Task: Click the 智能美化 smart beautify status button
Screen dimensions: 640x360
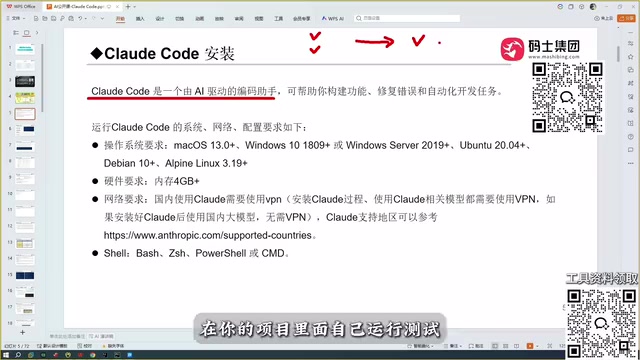Action: click(x=420, y=346)
